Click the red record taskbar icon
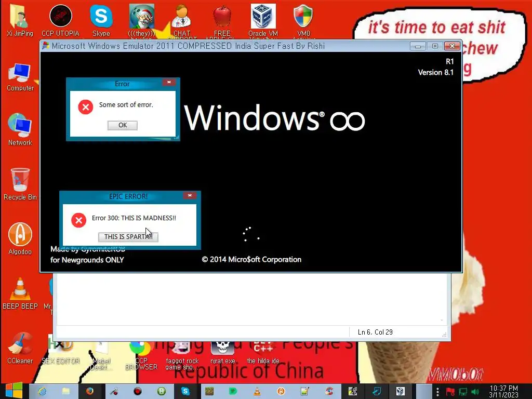 coord(137,391)
